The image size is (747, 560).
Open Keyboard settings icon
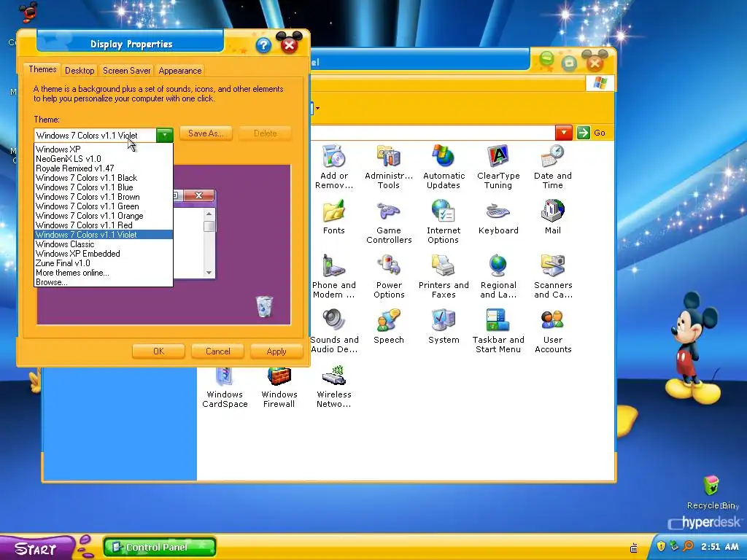click(x=498, y=212)
